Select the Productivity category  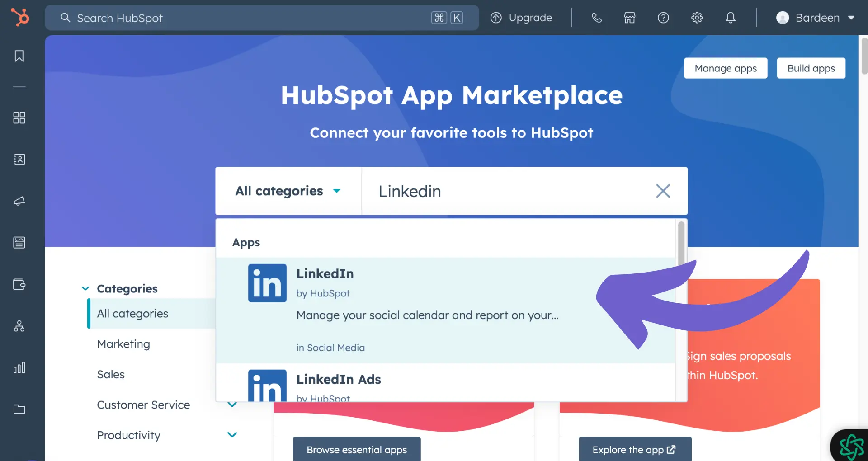point(129,435)
